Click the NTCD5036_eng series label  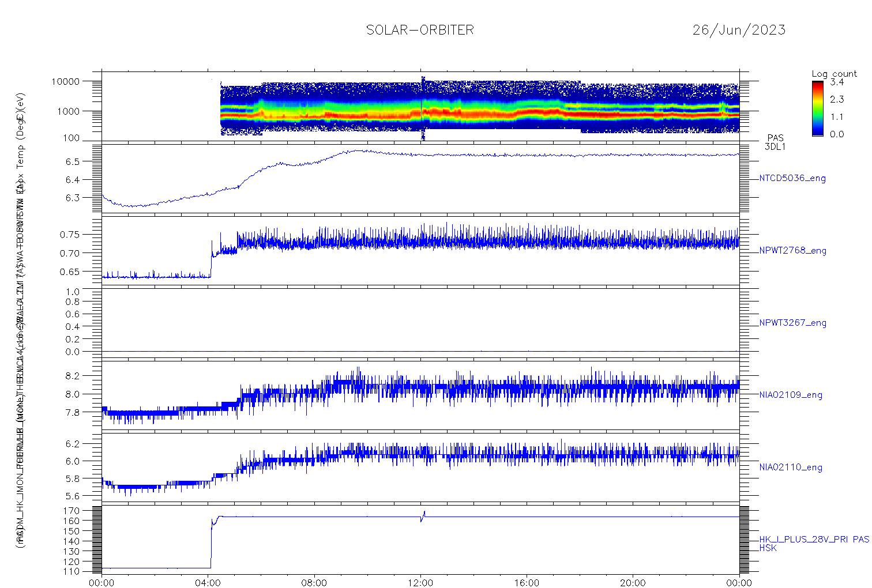tap(792, 179)
